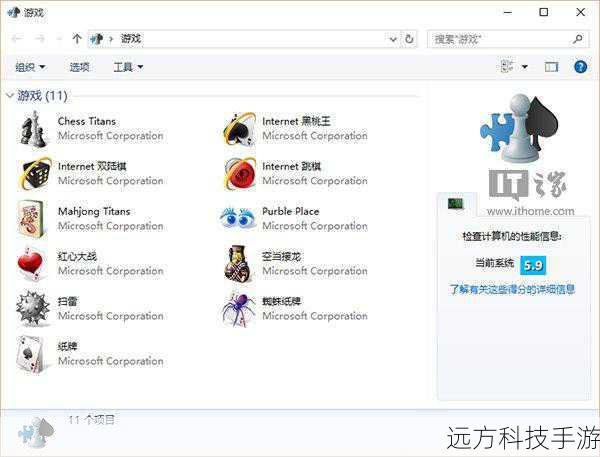The width and height of the screenshot is (600, 457).
Task: Click the blue help question mark icon
Action: pyautogui.click(x=580, y=67)
